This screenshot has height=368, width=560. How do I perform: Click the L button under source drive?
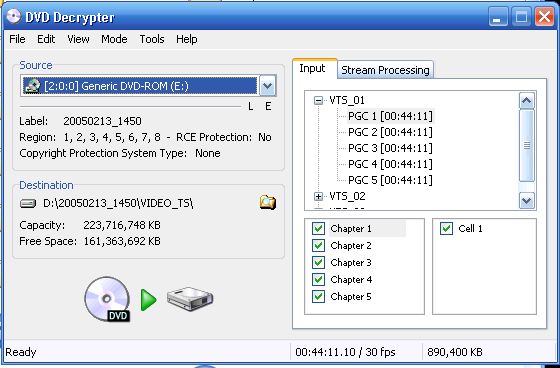tap(251, 106)
